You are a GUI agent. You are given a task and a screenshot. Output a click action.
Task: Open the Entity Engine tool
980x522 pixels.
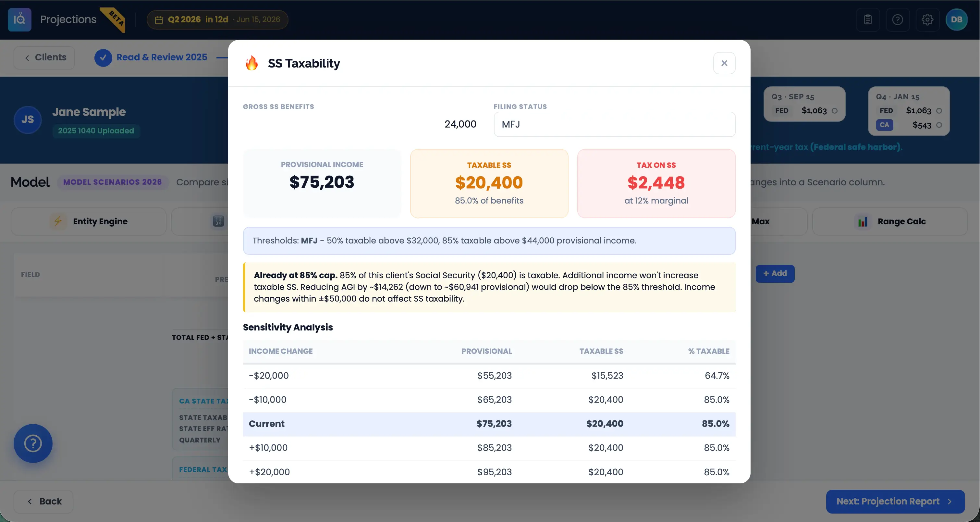coord(89,221)
